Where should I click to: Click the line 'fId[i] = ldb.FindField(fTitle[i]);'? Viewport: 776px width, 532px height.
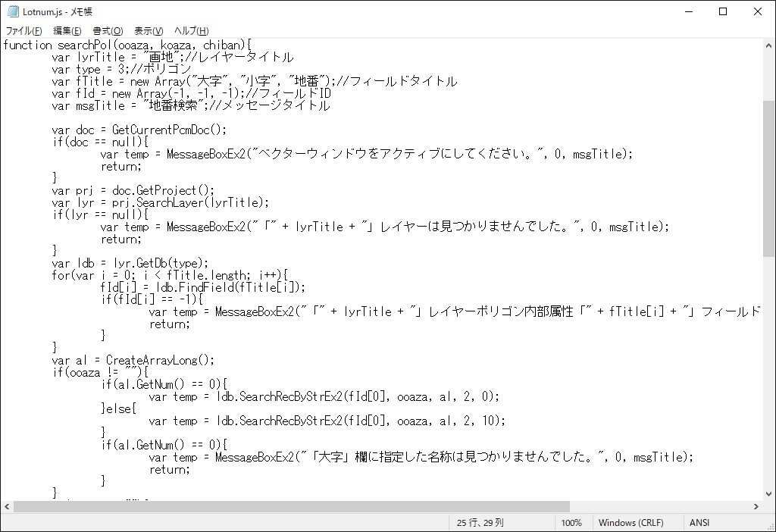point(203,287)
